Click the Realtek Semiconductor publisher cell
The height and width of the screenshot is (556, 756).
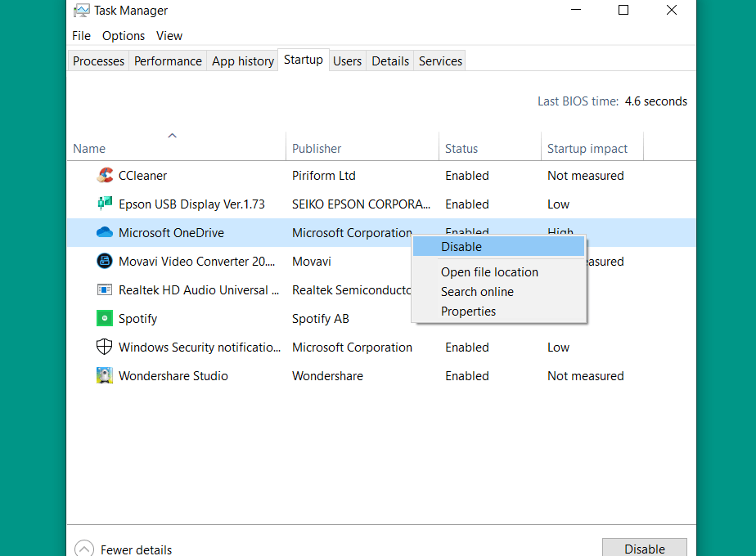click(352, 290)
